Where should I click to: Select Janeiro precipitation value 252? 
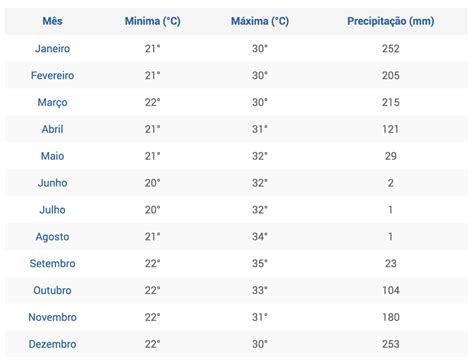click(x=391, y=49)
